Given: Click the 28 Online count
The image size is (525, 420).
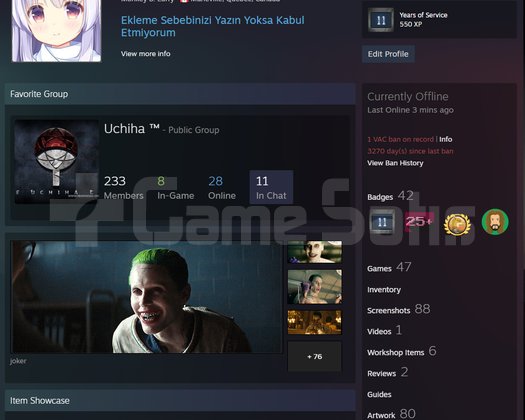Looking at the screenshot, I should point(222,188).
